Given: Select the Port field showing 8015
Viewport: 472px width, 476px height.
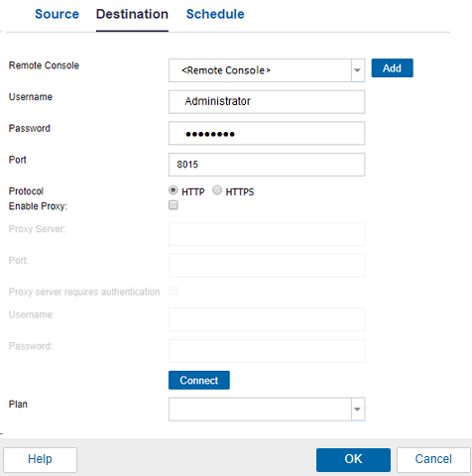Looking at the screenshot, I should [x=267, y=165].
